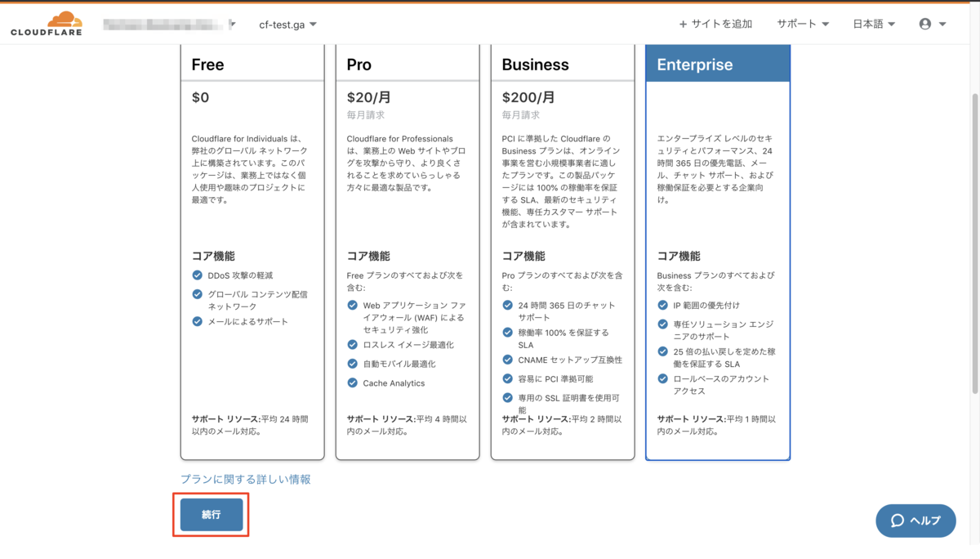980x559 pixels.
Task: Click Free plan サポート リソース text
Action: pyautogui.click(x=250, y=425)
